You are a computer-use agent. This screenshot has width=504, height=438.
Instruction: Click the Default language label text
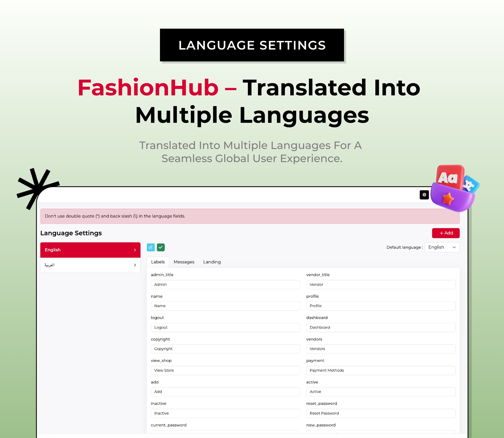[405, 247]
